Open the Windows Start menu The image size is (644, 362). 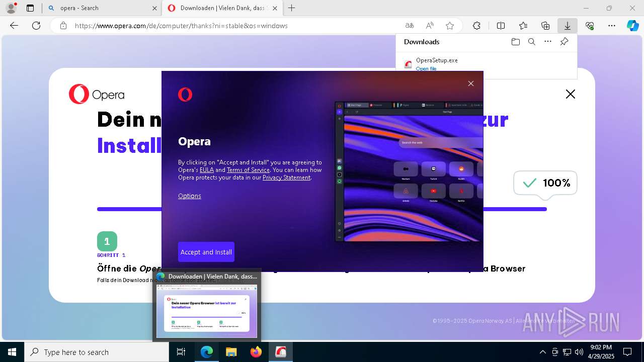[x=12, y=352]
